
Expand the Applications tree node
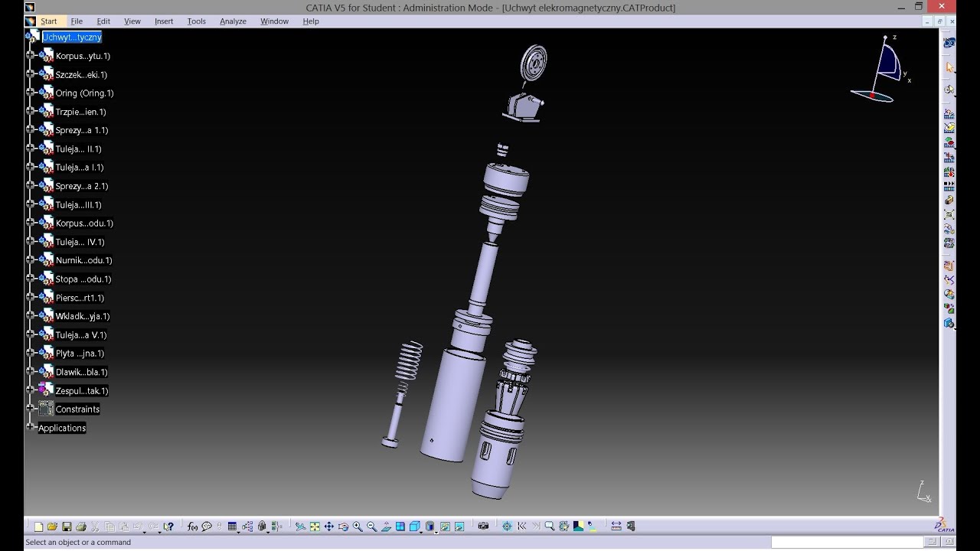[x=31, y=427]
